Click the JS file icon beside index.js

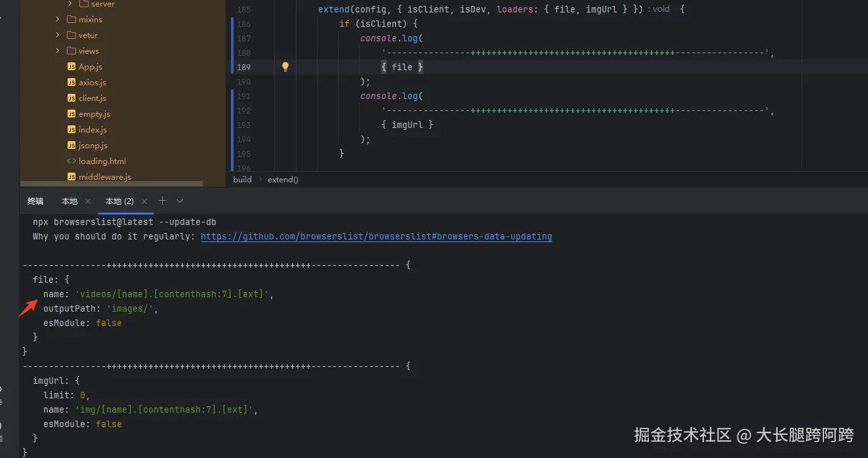(x=72, y=130)
